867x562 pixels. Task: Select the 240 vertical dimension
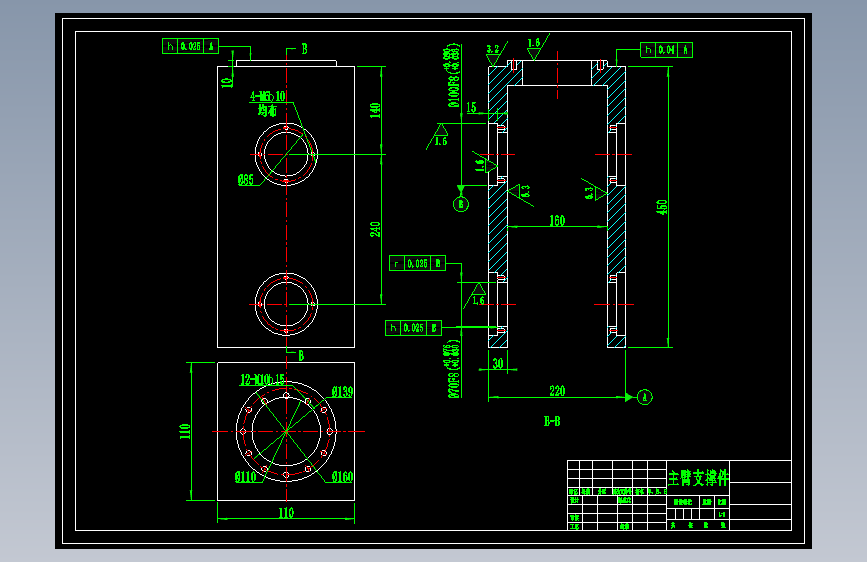(375, 229)
